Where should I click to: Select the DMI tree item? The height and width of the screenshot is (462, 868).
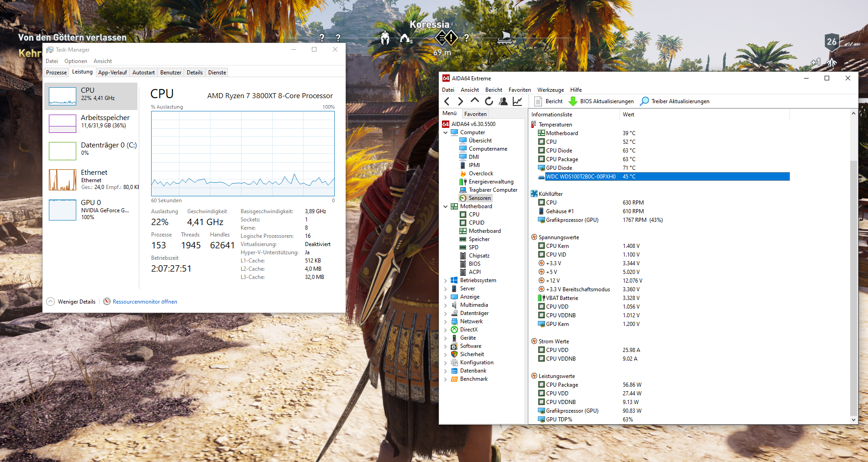tap(469, 157)
